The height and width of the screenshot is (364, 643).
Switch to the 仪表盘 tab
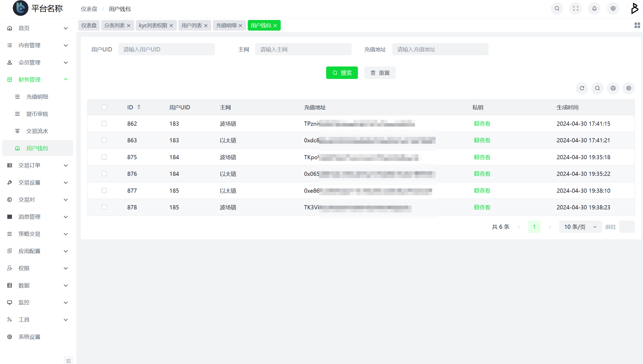tap(89, 26)
